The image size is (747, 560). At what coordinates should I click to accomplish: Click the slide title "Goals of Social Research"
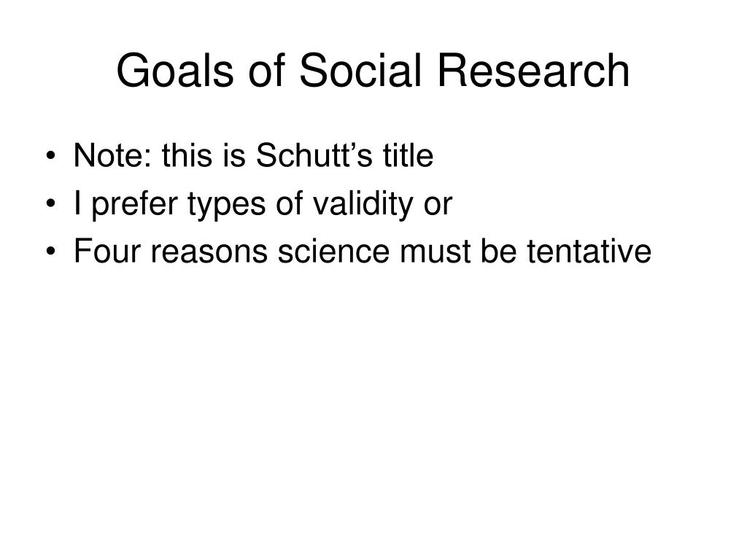pos(373,71)
